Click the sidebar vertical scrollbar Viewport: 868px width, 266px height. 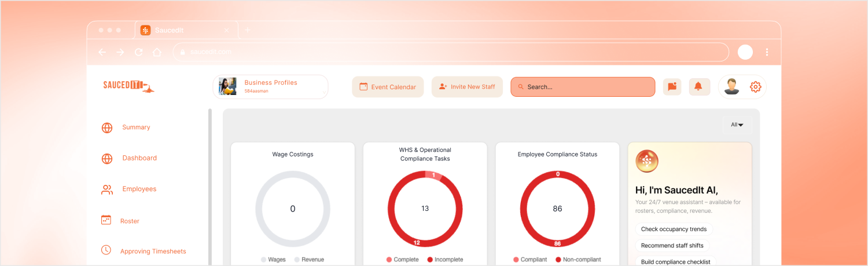(210, 185)
